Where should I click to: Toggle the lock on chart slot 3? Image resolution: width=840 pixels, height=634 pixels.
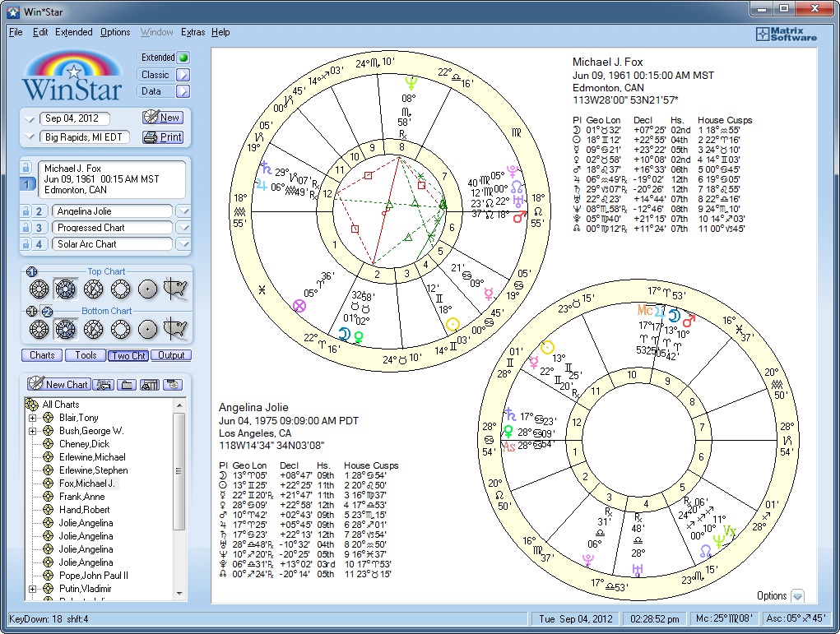click(26, 228)
